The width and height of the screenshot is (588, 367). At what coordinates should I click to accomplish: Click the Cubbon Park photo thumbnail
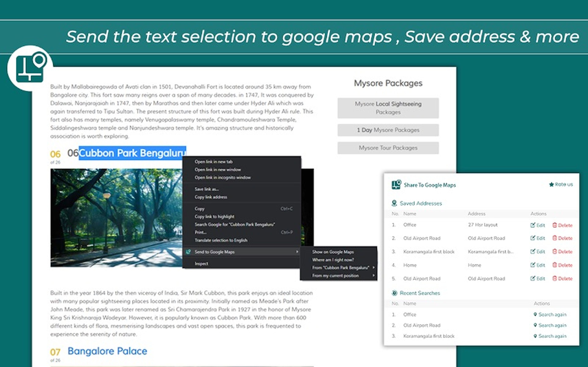tap(116, 218)
